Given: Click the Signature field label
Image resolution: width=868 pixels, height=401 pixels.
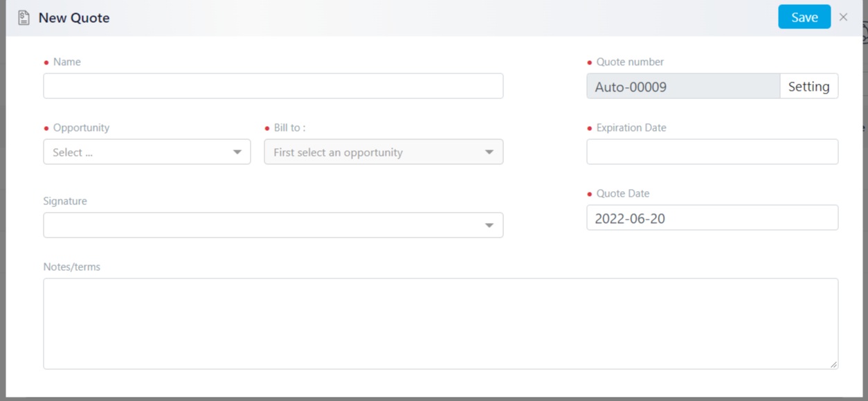Looking at the screenshot, I should (65, 201).
